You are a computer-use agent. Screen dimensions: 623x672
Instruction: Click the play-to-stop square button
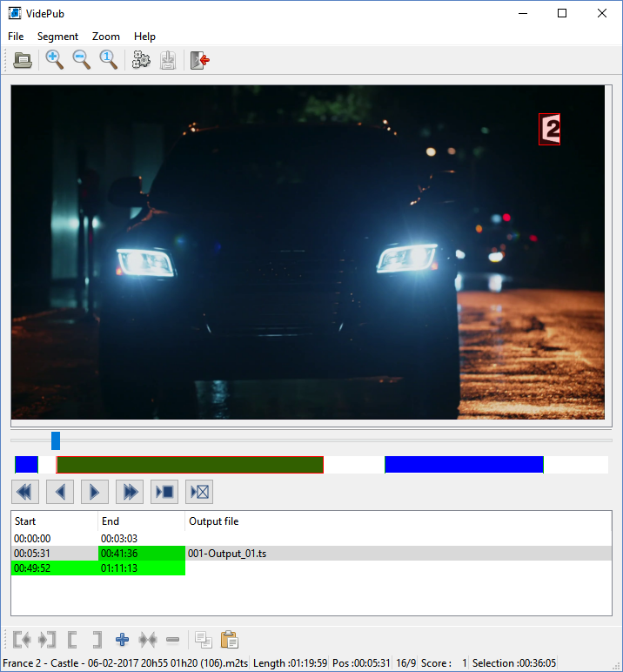click(164, 492)
